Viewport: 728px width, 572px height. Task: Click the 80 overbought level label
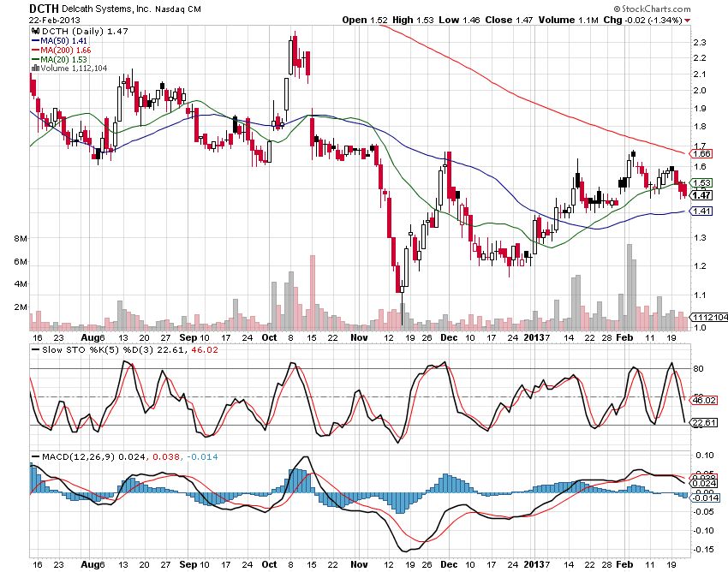pos(698,369)
